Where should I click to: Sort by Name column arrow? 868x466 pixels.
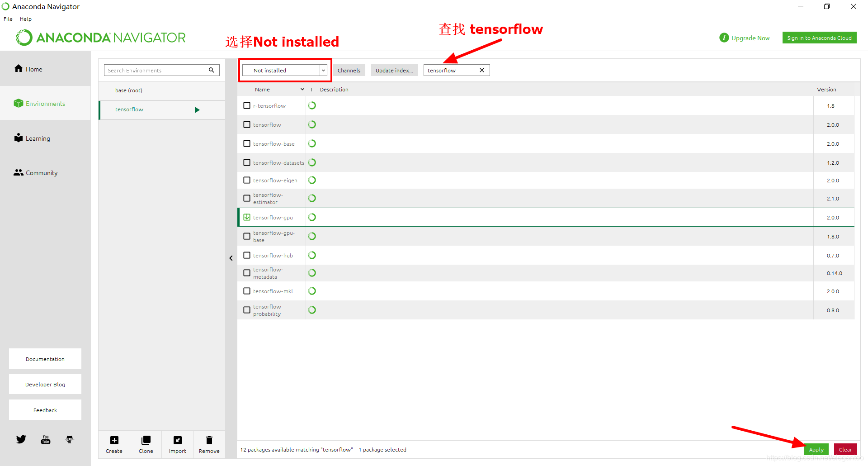pyautogui.click(x=302, y=90)
